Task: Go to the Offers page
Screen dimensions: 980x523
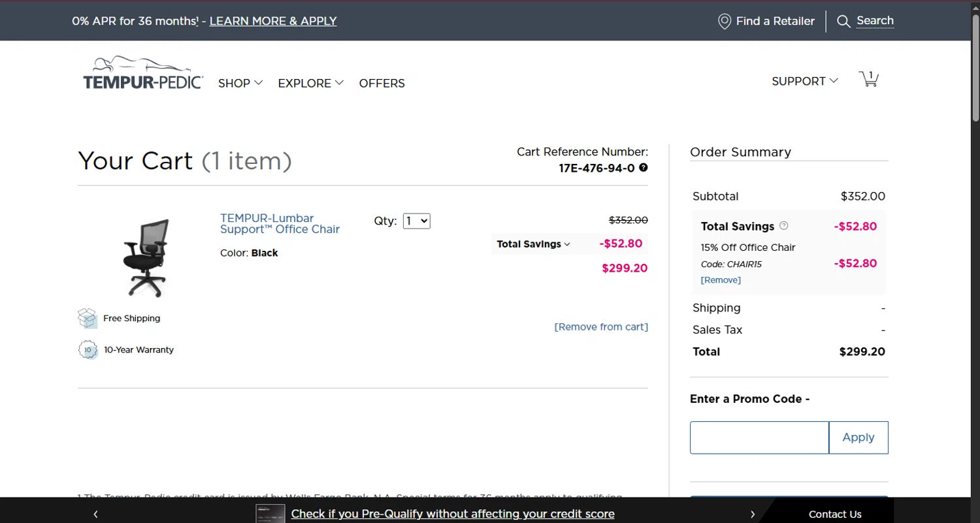Action: 382,84
